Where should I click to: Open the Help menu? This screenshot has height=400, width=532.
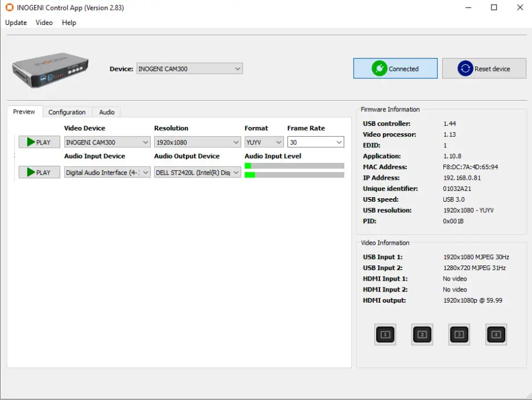point(69,23)
